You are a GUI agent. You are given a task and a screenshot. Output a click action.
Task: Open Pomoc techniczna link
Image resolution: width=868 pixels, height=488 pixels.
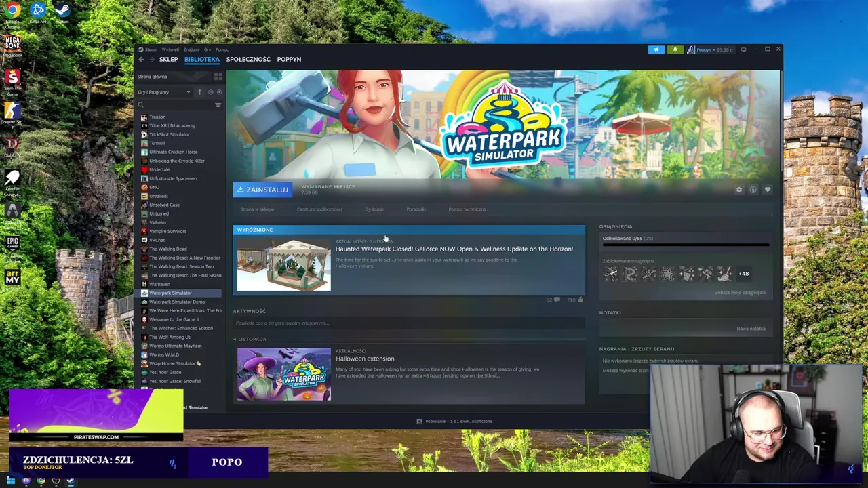pyautogui.click(x=467, y=209)
